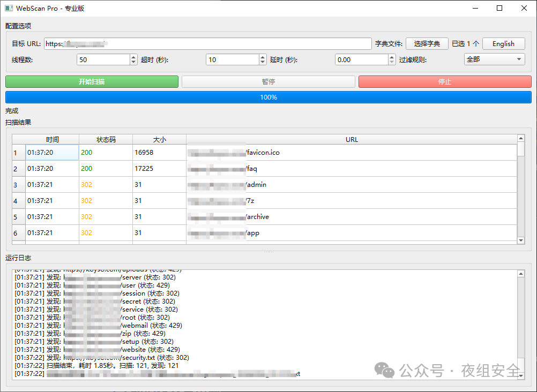This screenshot has height=392, width=537.
Task: Click the run log scroll up arrow
Action: tap(521, 274)
